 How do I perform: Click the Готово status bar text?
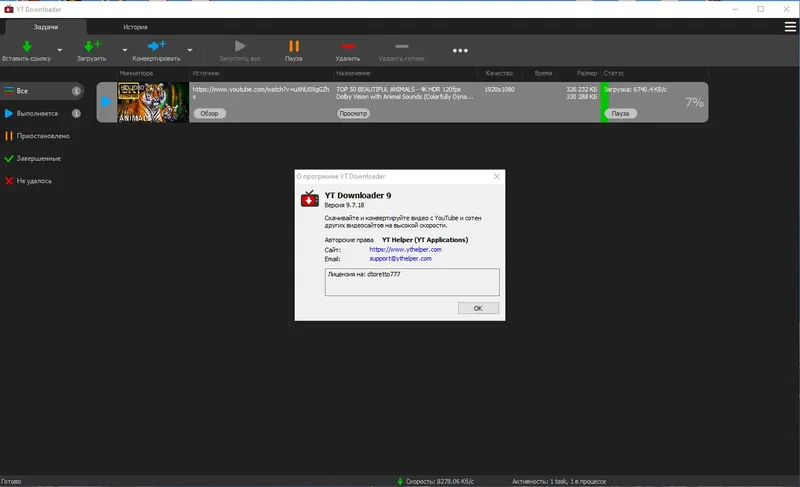coord(11,481)
